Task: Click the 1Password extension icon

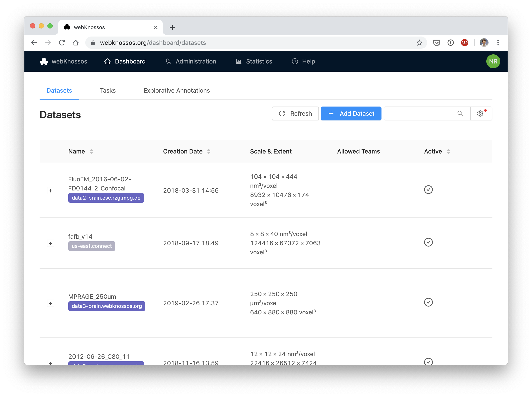Action: click(x=450, y=43)
